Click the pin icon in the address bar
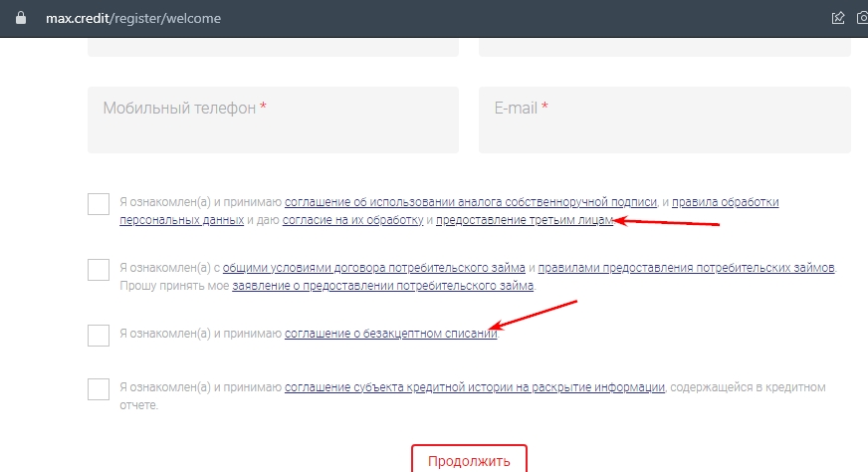The height and width of the screenshot is (472, 868). click(x=838, y=18)
